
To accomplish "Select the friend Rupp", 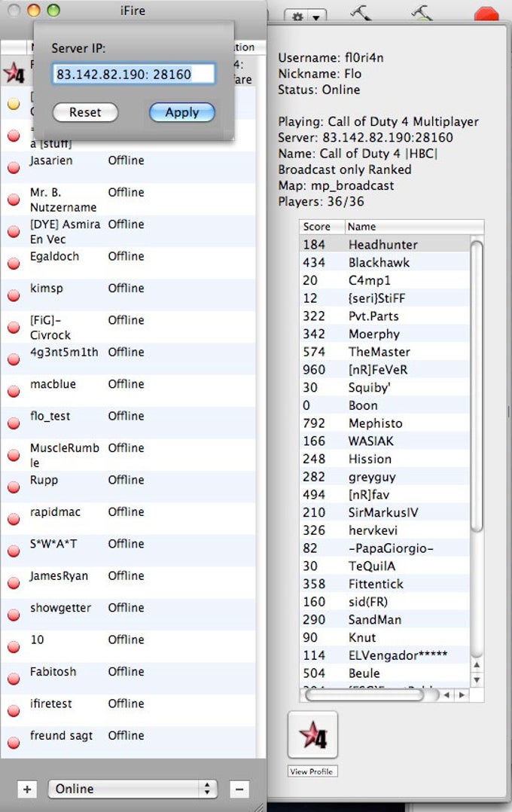I will point(128,487).
